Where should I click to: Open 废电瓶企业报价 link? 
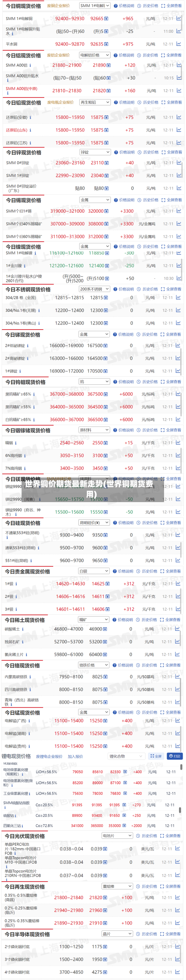(x=60, y=102)
